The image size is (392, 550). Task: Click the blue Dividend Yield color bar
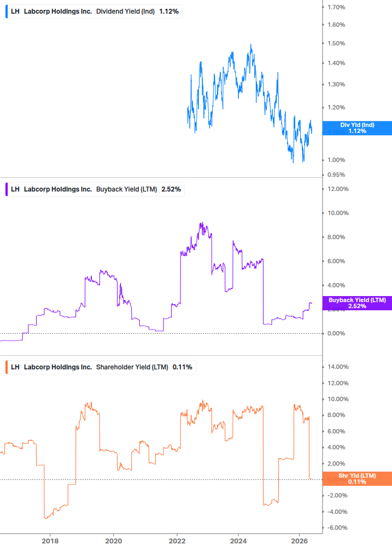7,11
